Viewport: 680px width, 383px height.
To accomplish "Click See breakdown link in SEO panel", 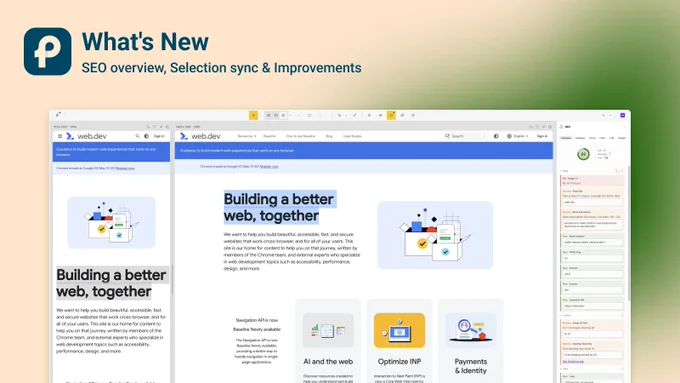I will pyautogui.click(x=573, y=361).
